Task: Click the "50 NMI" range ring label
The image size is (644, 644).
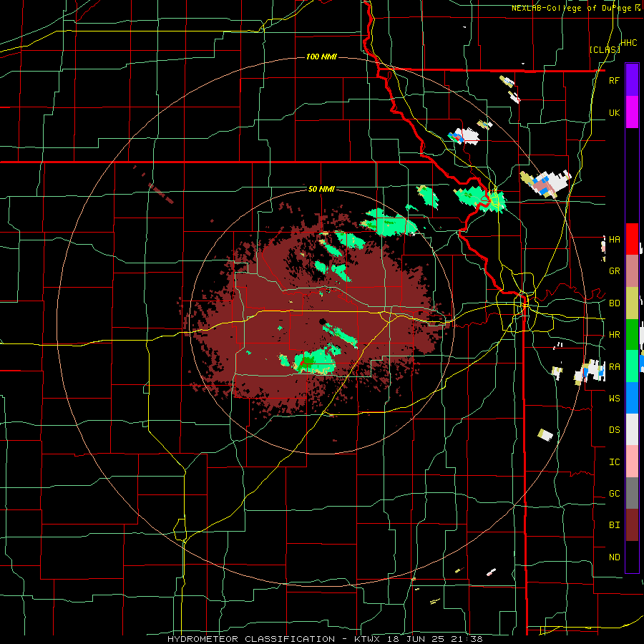Action: 321,189
